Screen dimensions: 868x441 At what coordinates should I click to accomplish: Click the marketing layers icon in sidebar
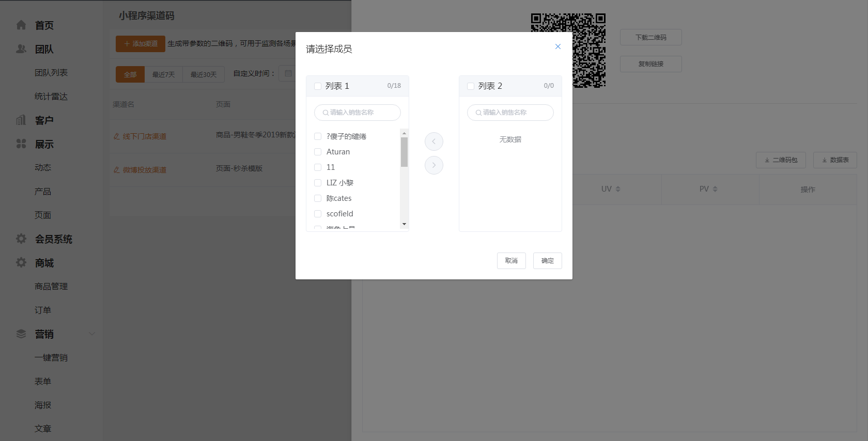[x=21, y=334]
